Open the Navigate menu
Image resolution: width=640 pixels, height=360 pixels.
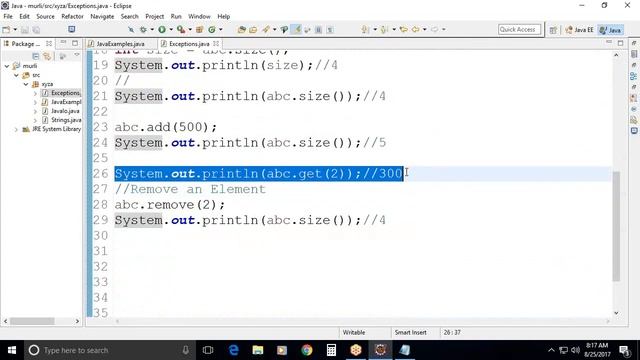(102, 16)
